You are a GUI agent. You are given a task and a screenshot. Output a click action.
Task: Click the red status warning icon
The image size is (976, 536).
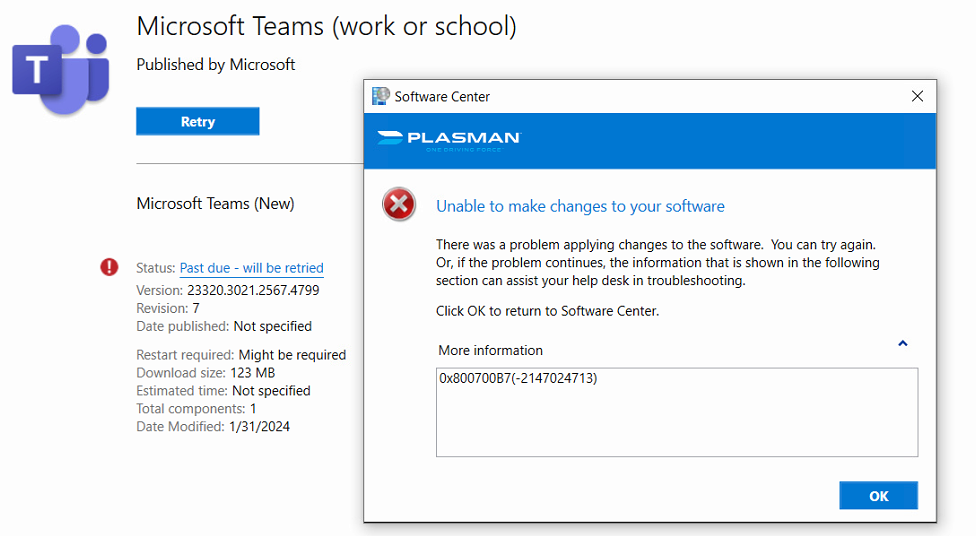(109, 267)
